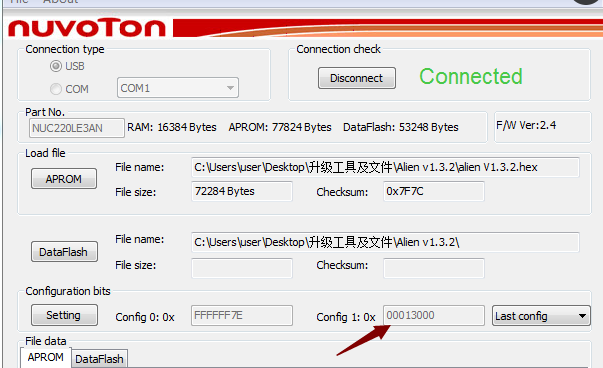The height and width of the screenshot is (368, 603).
Task: Click the 'APROM: 77824 Bytes' text
Action: coord(280,127)
